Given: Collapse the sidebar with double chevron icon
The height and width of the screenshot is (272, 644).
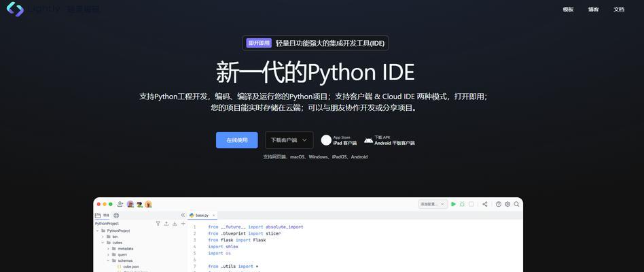Looking at the screenshot, I should tap(183, 215).
